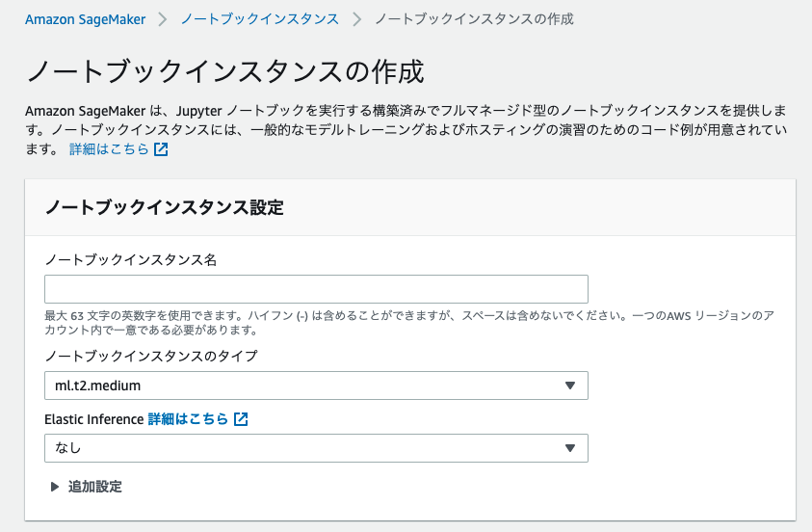Click the triangle icon beside 追加設定
This screenshot has width=812, height=532.
(x=54, y=487)
